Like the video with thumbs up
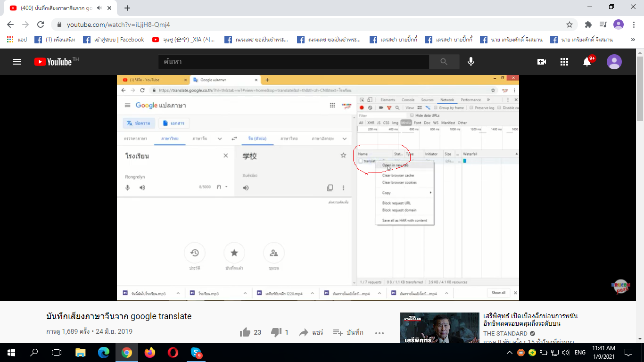 click(x=245, y=332)
